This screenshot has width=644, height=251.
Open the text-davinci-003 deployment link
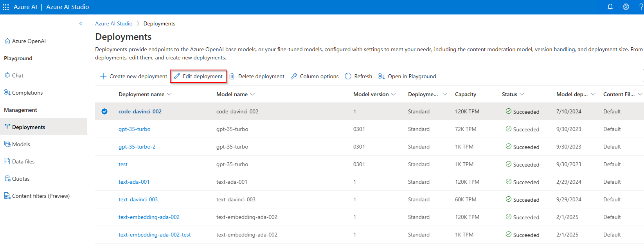(x=138, y=199)
